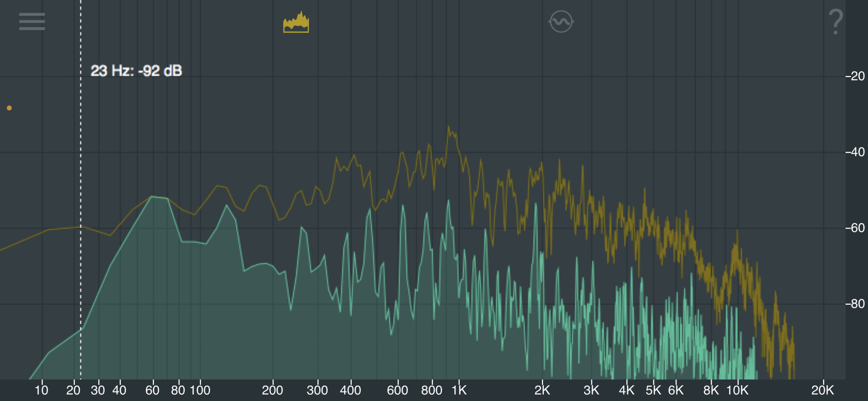The width and height of the screenshot is (868, 401).
Task: Click the 2K frequency axis label
Action: click(542, 390)
